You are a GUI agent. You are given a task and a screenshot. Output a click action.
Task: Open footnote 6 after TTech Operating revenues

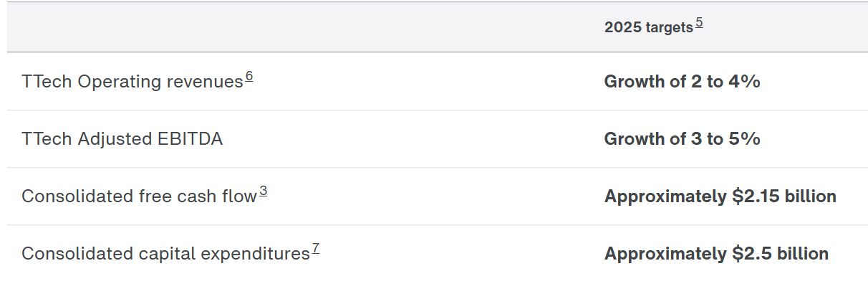coord(249,77)
